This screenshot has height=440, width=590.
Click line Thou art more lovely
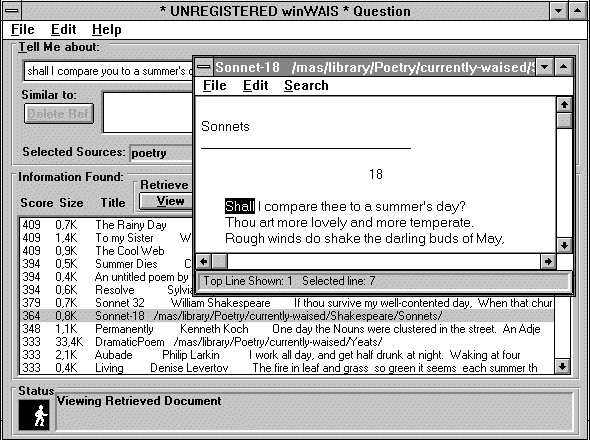349,222
